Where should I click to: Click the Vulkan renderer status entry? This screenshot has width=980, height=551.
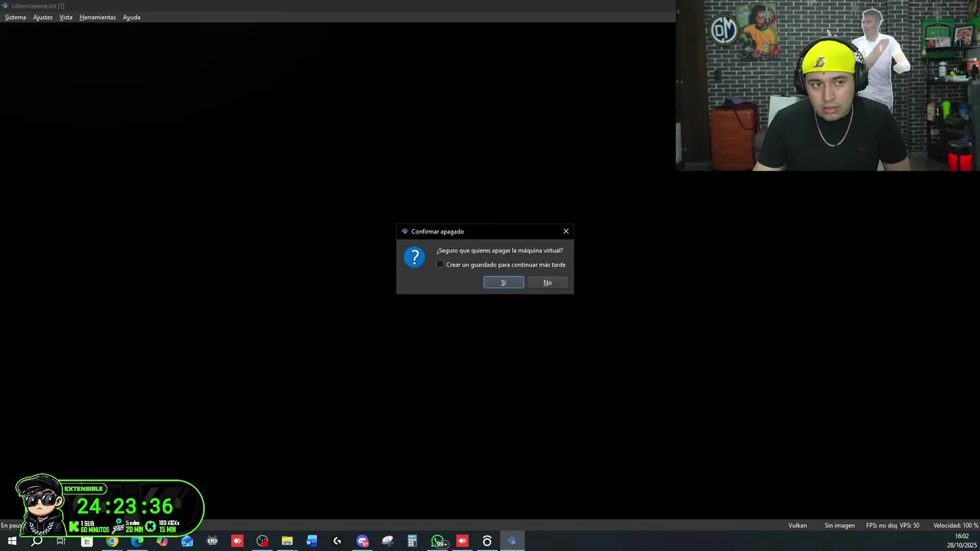[x=798, y=525]
